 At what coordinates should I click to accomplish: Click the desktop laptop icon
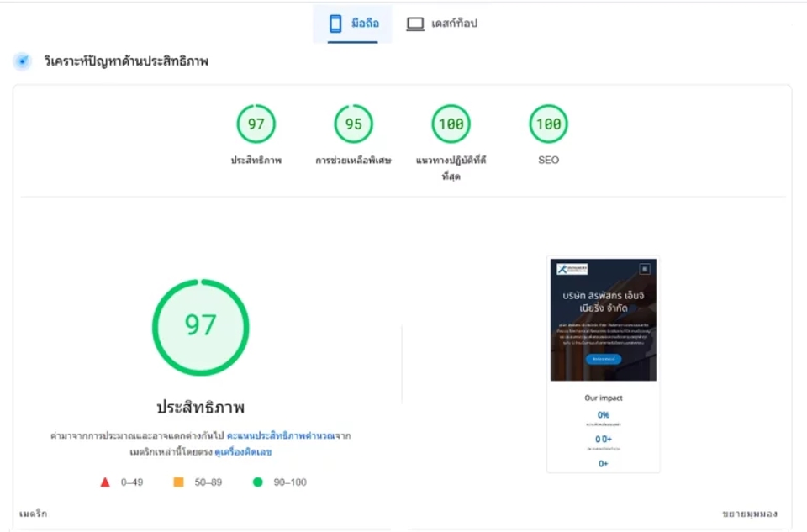[415, 24]
